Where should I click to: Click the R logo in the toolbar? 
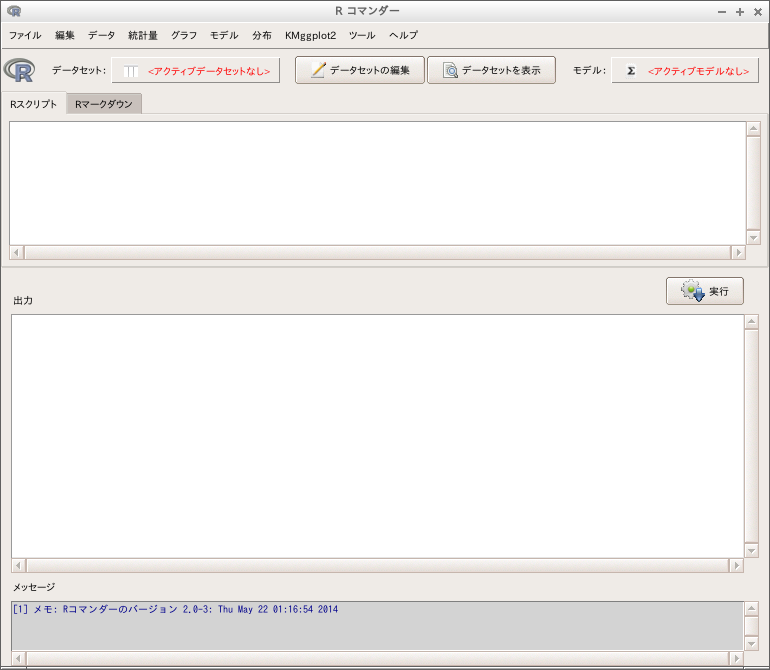point(20,70)
